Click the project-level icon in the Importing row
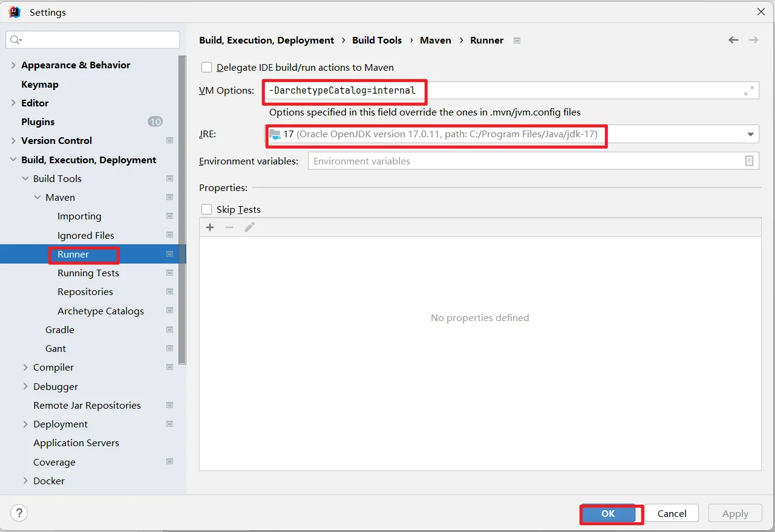 (170, 216)
